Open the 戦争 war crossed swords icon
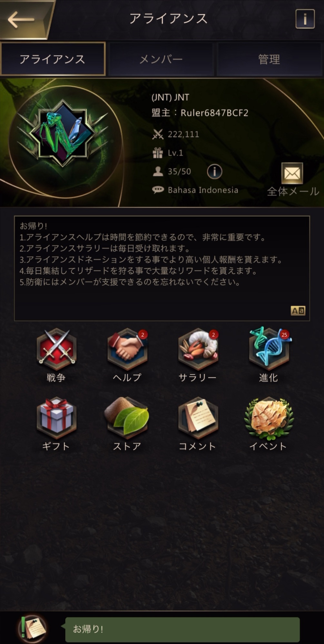Image resolution: width=324 pixels, height=644 pixels. pos(56,349)
